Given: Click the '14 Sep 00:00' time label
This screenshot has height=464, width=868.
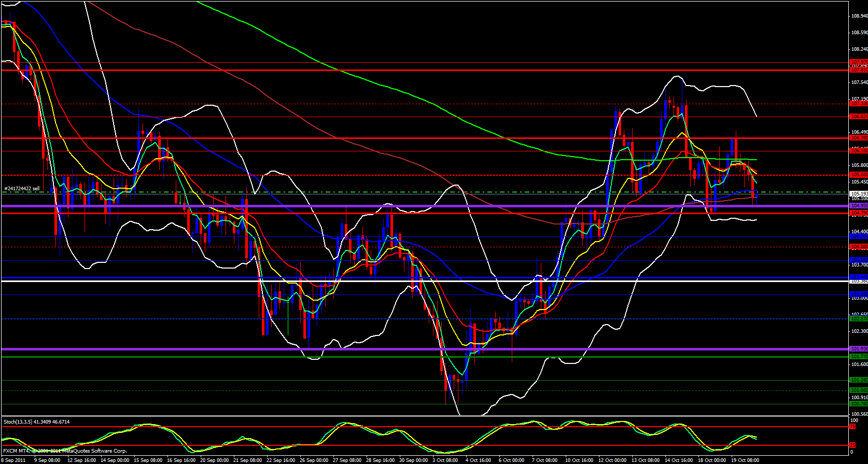Looking at the screenshot, I should tap(115, 460).
